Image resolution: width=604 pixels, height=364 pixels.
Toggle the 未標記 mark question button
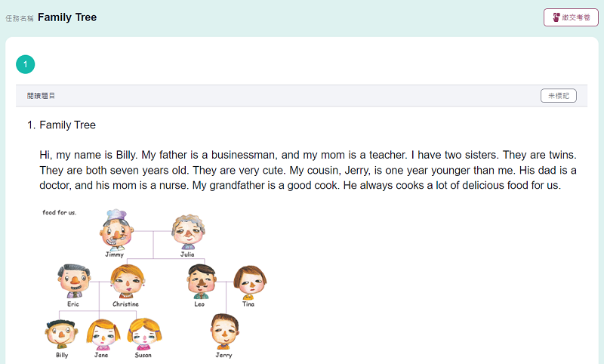tap(559, 96)
